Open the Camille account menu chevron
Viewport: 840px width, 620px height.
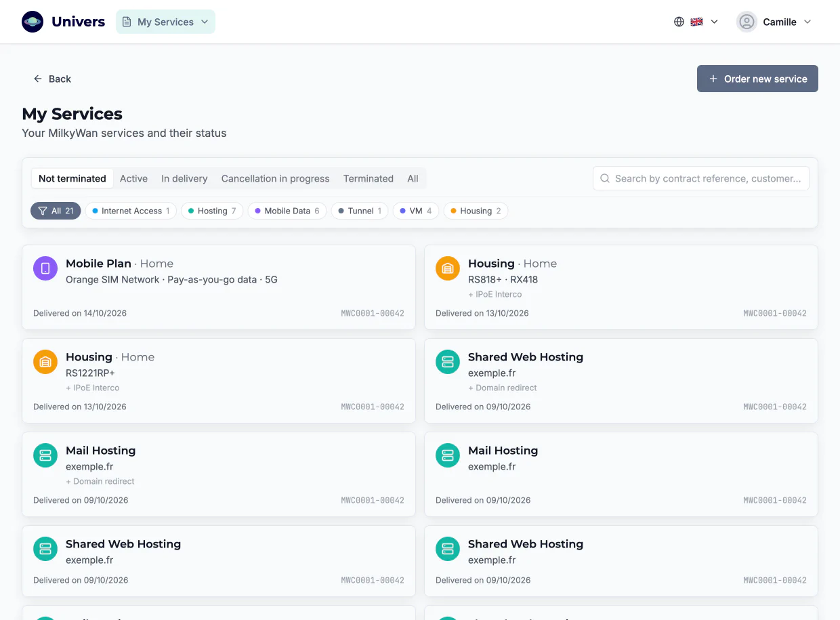coord(807,22)
